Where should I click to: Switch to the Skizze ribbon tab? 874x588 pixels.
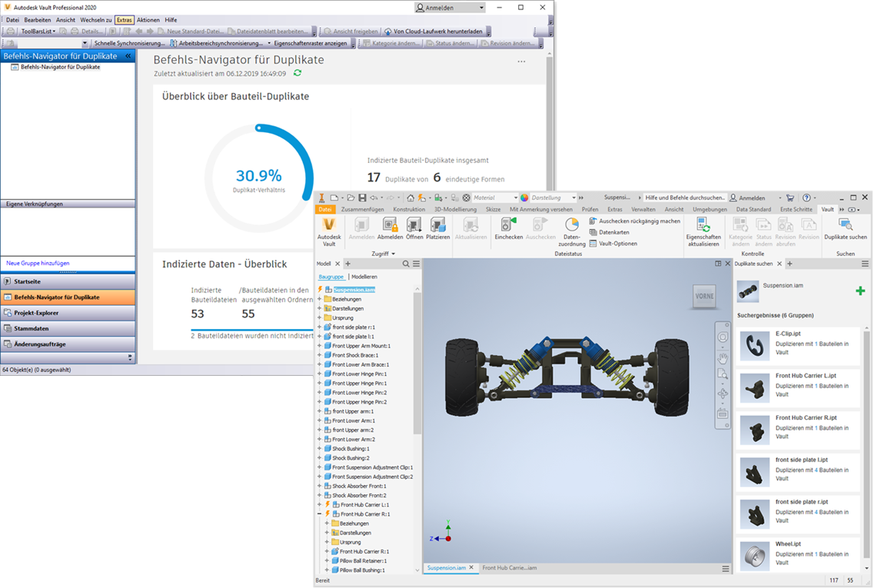(493, 210)
